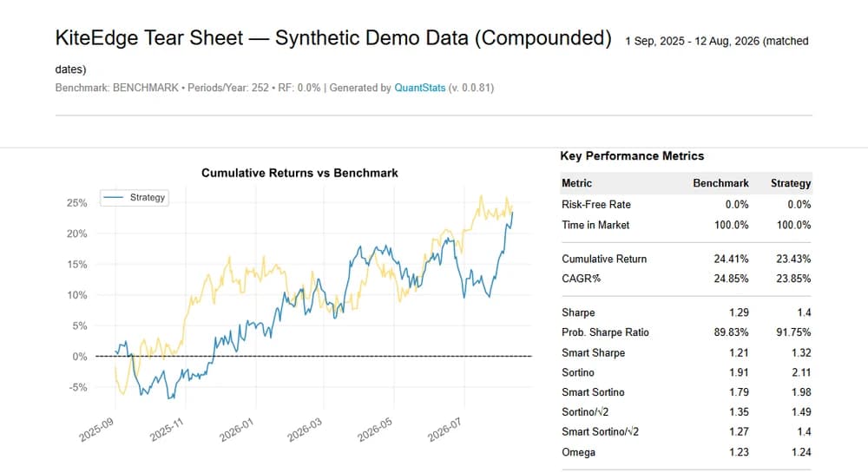
Task: Select the Prob. Sharpe Ratio label
Action: coord(605,332)
